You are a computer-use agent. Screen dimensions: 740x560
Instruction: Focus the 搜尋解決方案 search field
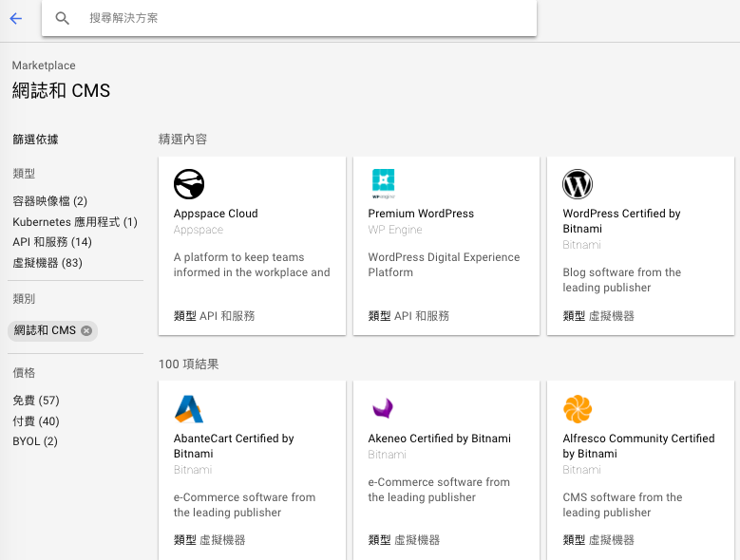[x=289, y=18]
